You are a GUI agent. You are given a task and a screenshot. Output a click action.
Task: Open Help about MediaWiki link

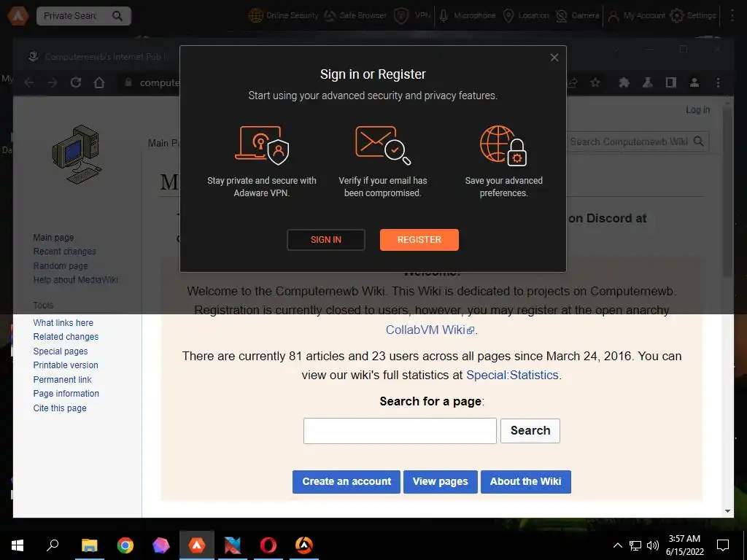(x=76, y=280)
